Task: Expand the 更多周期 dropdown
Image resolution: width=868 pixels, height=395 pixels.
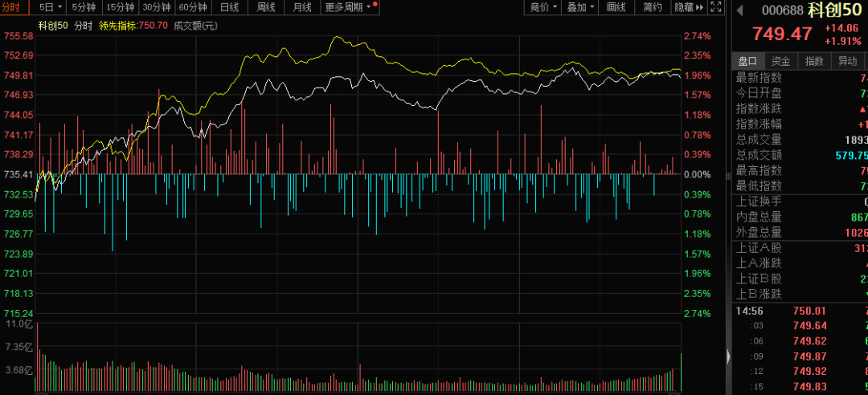Action: pos(348,7)
